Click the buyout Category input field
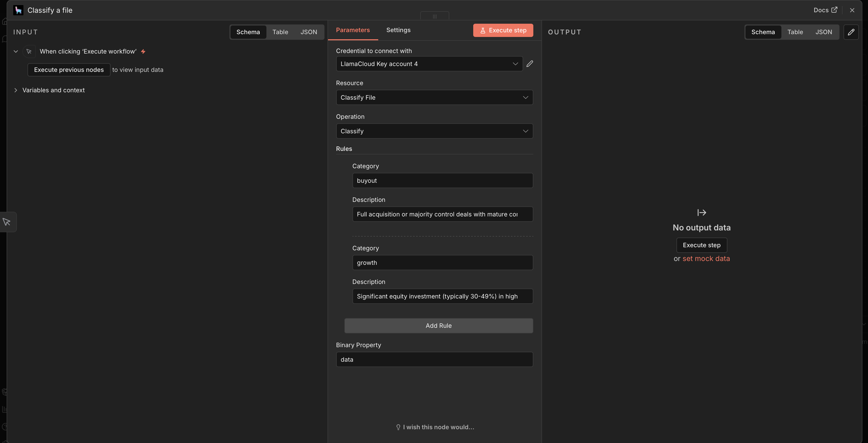 (442, 181)
